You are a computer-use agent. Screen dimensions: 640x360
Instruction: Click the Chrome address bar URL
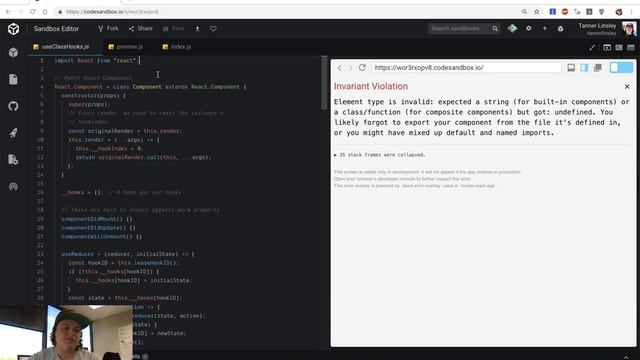click(x=112, y=12)
